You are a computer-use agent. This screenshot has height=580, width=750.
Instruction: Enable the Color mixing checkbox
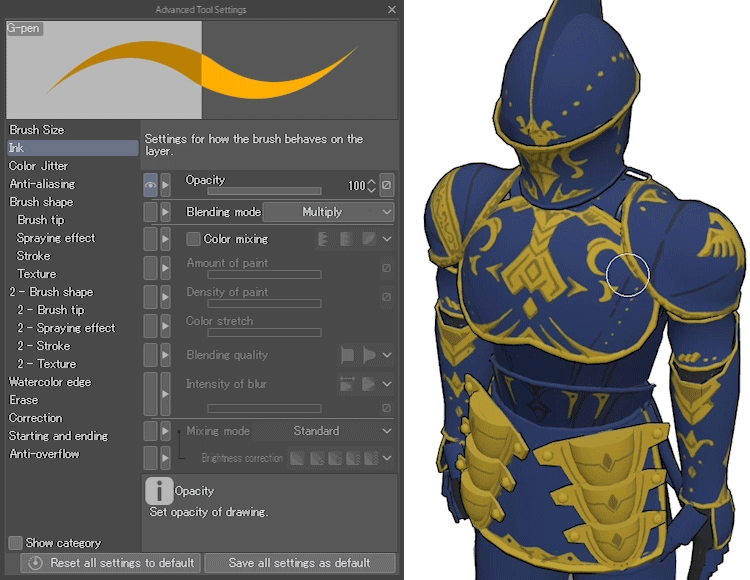coord(194,239)
